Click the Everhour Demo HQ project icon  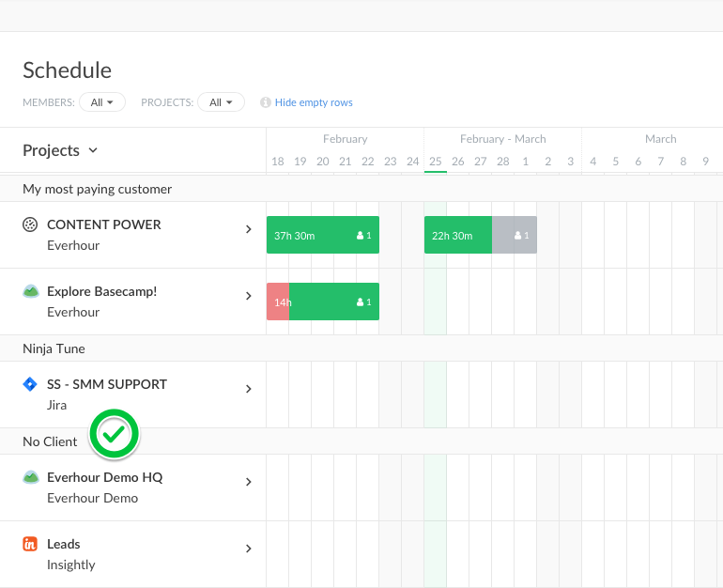click(30, 477)
